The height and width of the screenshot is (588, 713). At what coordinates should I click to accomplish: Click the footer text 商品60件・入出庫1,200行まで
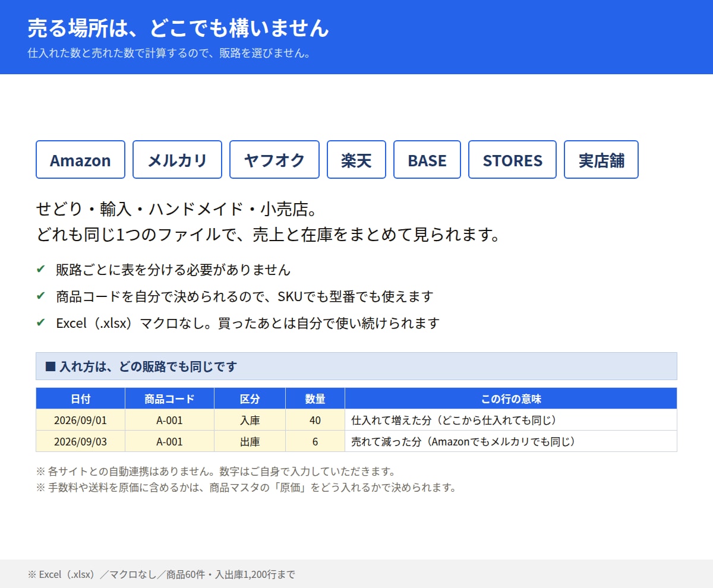[x=231, y=574]
